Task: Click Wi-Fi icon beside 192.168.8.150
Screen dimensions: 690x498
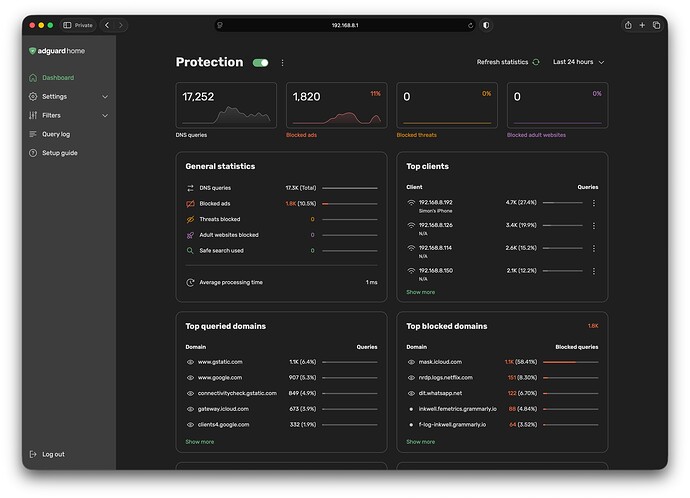Action: click(411, 271)
